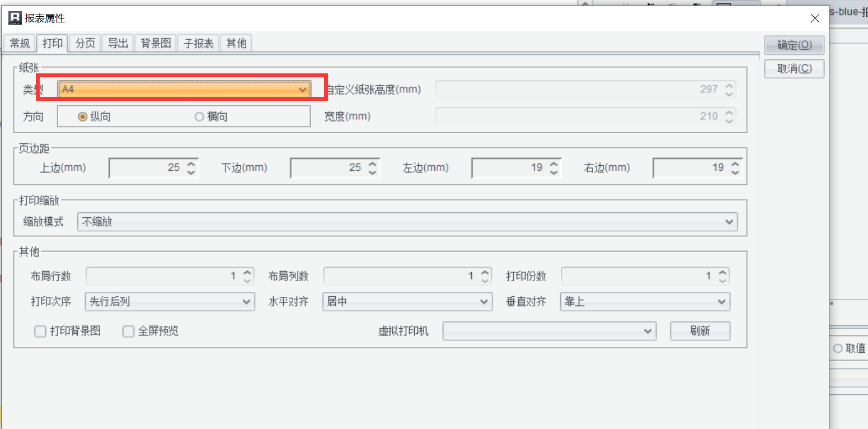Open the 背景图 tab
868x429 pixels.
156,43
